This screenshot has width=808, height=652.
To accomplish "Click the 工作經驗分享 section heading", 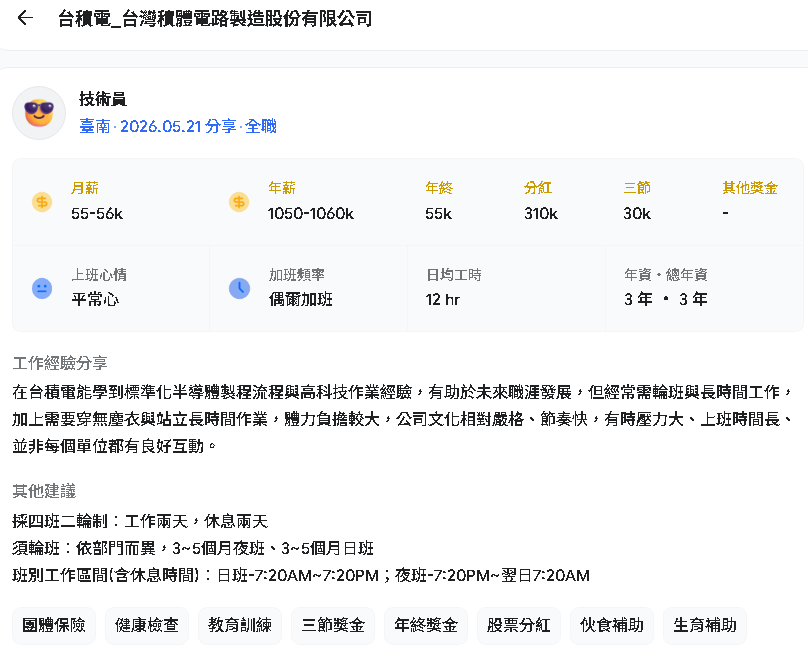I will coord(60,363).
